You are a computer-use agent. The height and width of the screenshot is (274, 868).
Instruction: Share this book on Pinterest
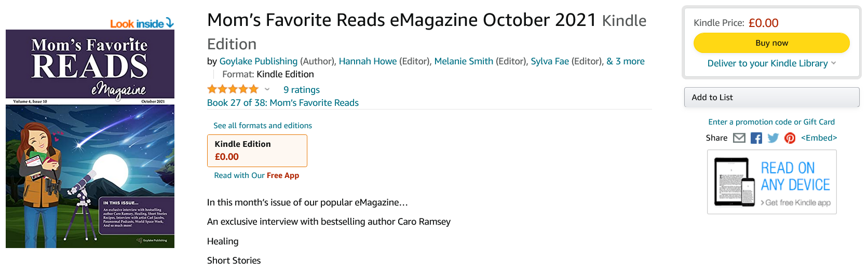pos(790,138)
